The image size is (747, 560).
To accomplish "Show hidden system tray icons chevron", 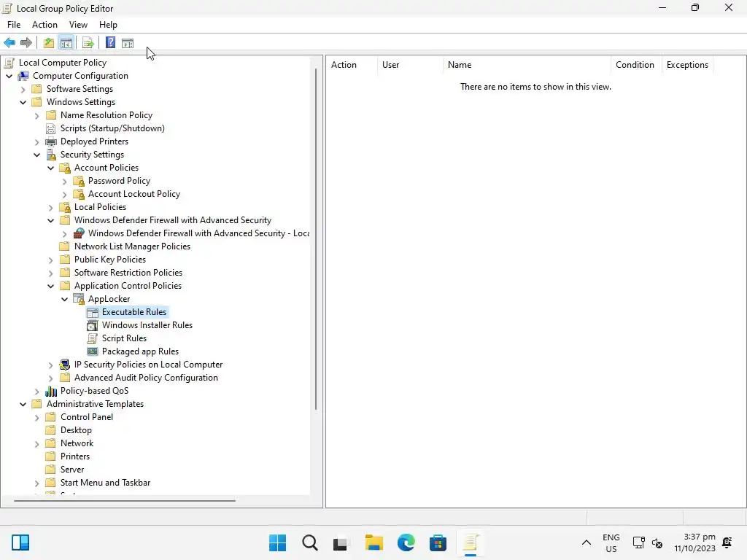I will [x=587, y=542].
